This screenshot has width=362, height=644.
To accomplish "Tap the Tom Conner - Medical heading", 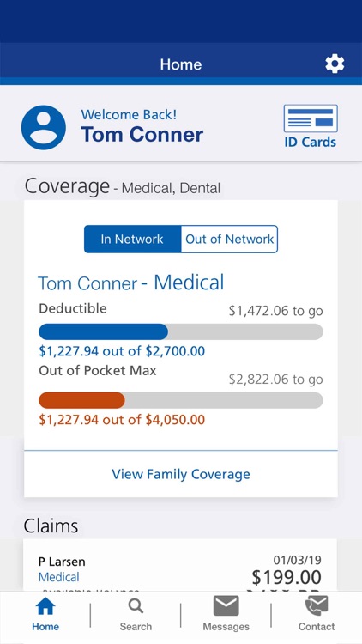I will (x=131, y=283).
